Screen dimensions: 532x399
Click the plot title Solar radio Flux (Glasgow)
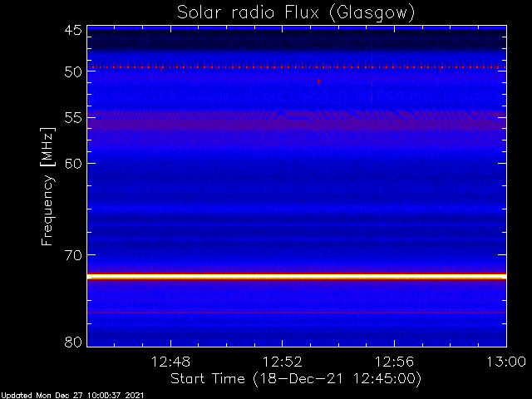(296, 13)
